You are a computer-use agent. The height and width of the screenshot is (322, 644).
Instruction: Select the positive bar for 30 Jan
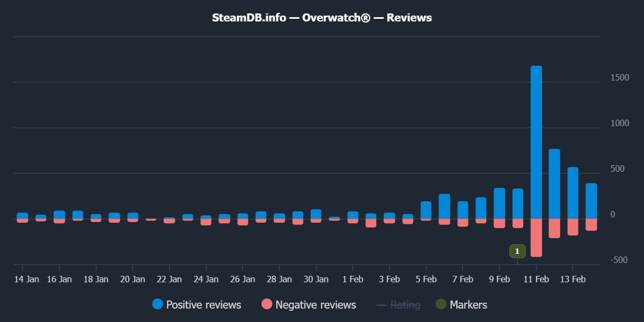pos(316,214)
